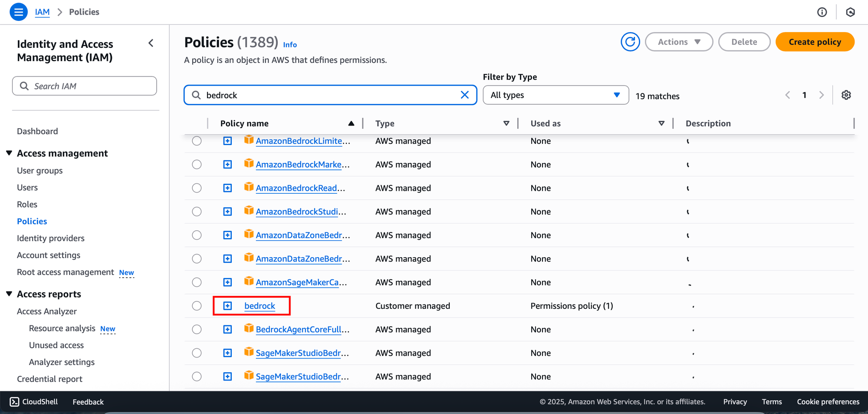Click the bedrock policy filter input

coord(330,95)
